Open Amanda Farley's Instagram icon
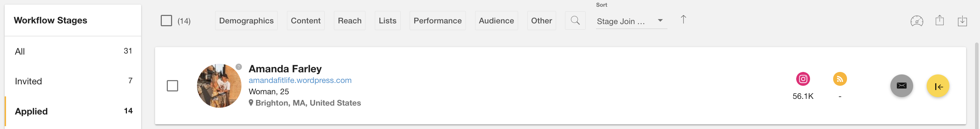The image size is (980, 129). coord(803,79)
